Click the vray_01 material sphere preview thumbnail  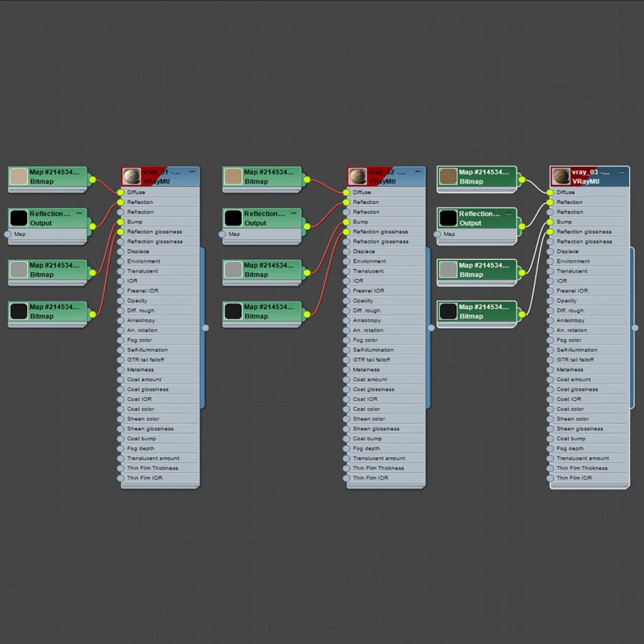(132, 177)
